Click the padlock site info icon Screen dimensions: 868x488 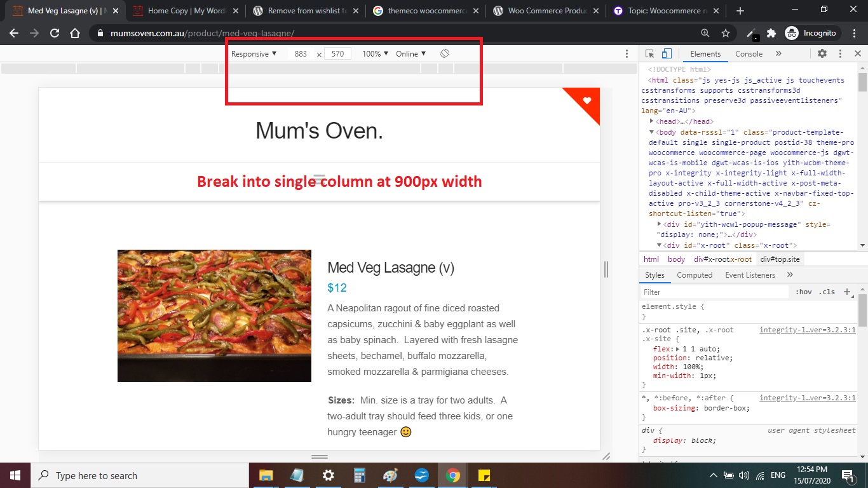tap(99, 33)
